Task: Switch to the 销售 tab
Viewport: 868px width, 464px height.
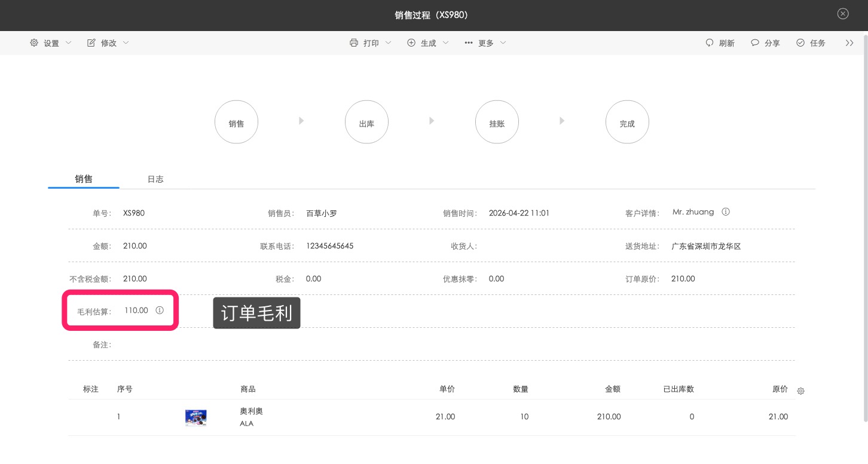Action: tap(84, 179)
